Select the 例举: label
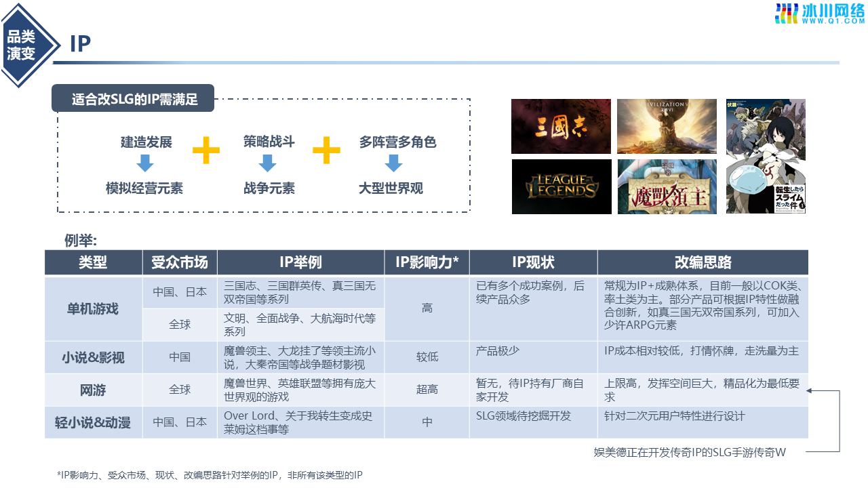The image size is (868, 488). click(81, 240)
